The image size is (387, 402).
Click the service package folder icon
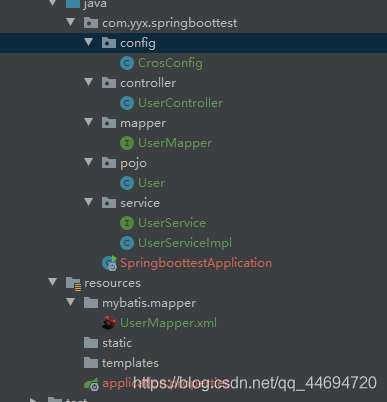(109, 203)
